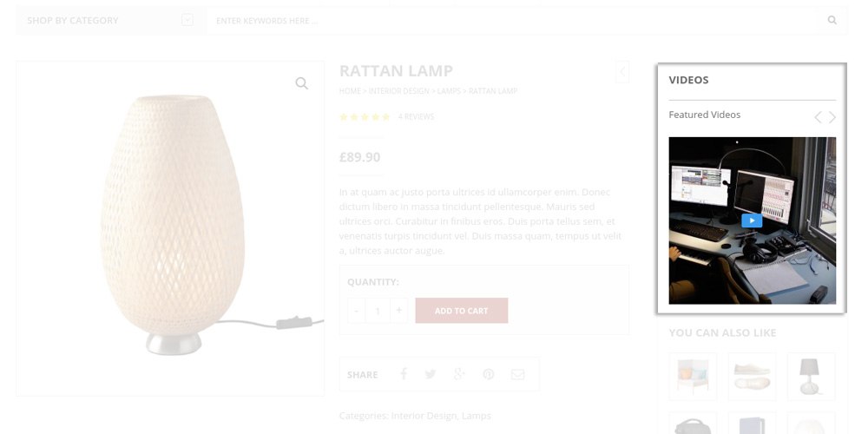Image resolution: width=868 pixels, height=434 pixels.
Task: Go to next featured video arrow
Action: tap(832, 117)
